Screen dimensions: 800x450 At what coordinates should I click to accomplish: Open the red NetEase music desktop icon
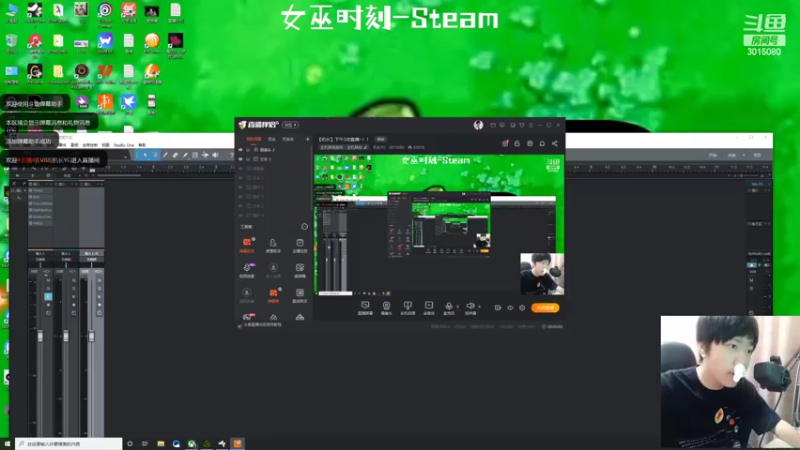(x=35, y=42)
